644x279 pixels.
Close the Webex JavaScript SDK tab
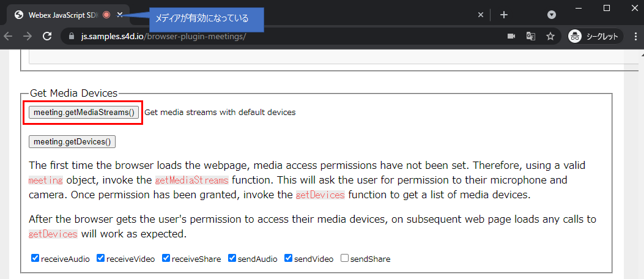point(120,15)
